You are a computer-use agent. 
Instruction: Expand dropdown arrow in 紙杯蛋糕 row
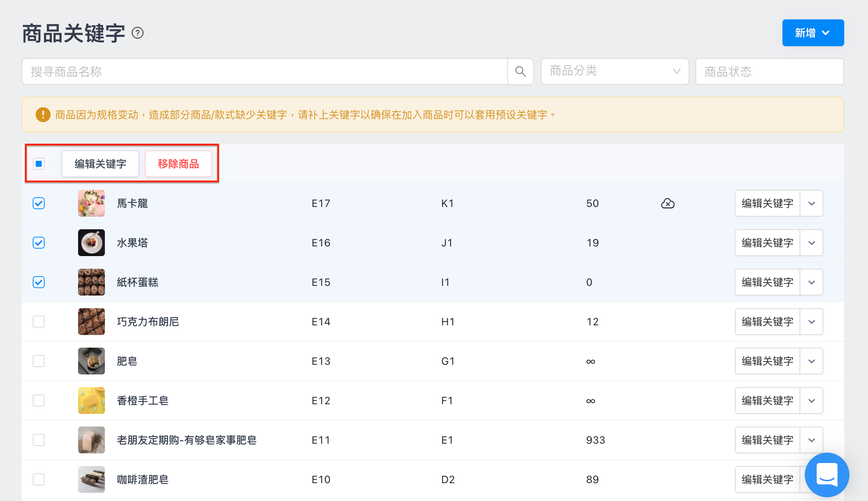point(811,282)
